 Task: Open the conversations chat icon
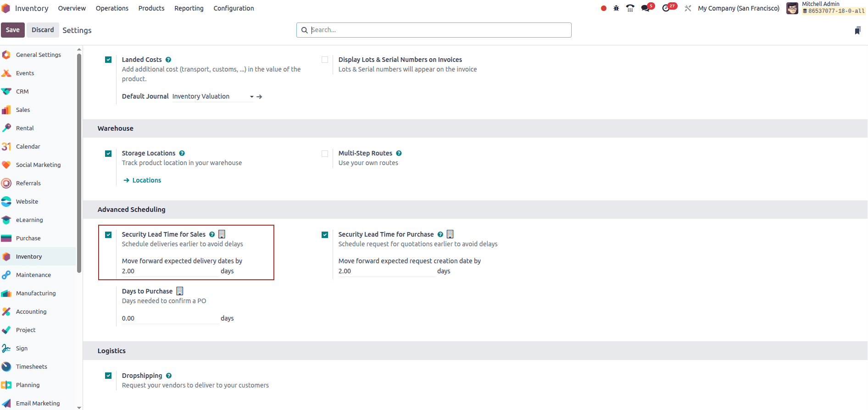click(x=645, y=8)
